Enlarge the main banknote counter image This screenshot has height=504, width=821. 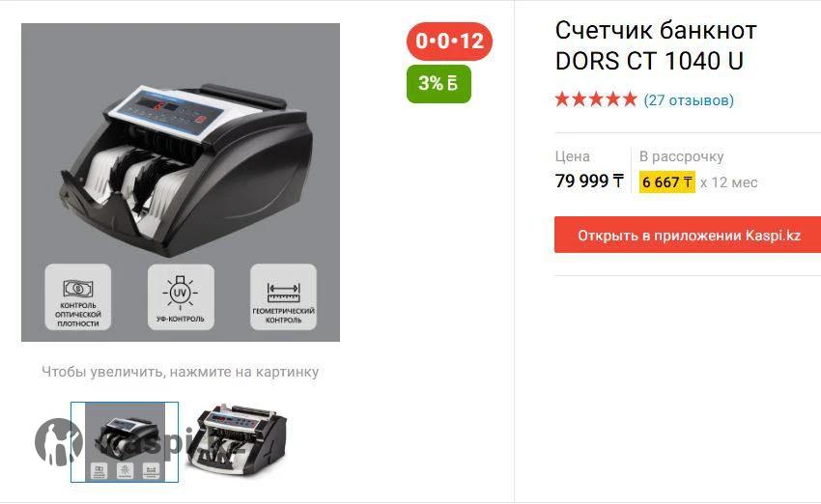(x=181, y=182)
